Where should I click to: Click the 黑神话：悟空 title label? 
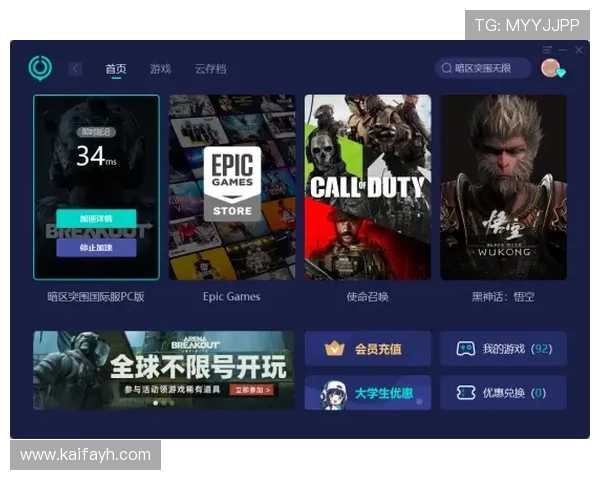503,297
